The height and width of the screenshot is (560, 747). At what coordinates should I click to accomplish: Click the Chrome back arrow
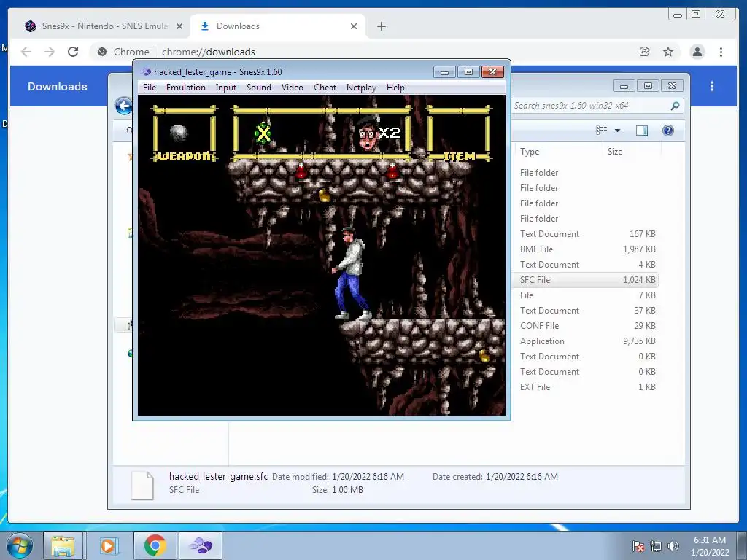[x=26, y=52]
